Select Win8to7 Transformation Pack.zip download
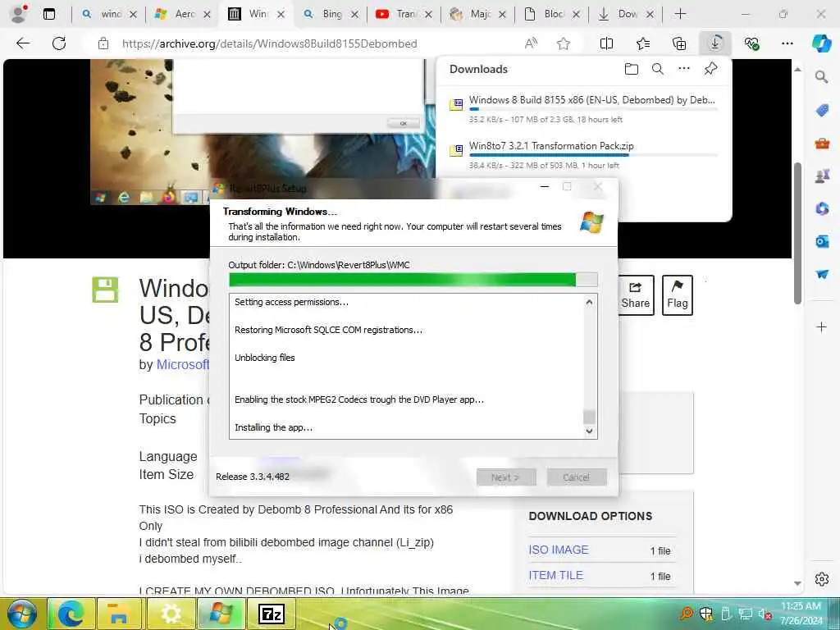Viewport: 840px width, 630px height. [584, 155]
